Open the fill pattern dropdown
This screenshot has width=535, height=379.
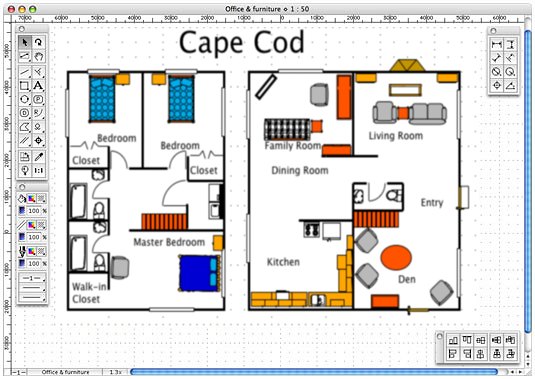click(x=41, y=198)
